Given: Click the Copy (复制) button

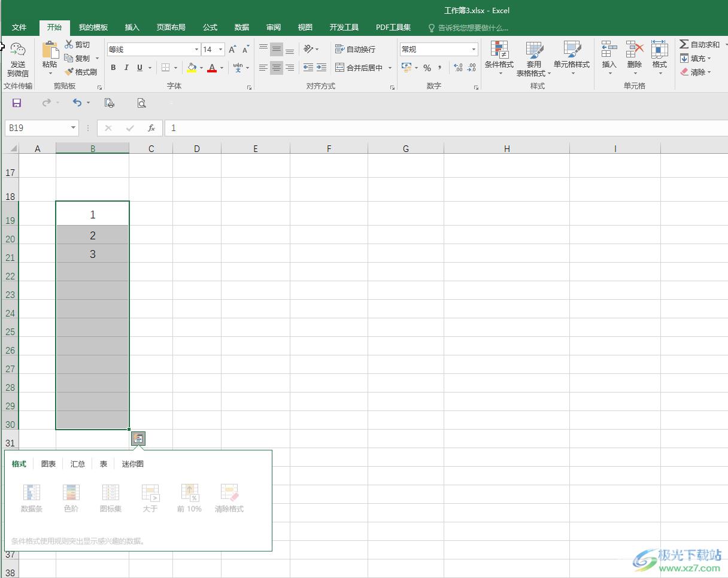Looking at the screenshot, I should (x=78, y=59).
